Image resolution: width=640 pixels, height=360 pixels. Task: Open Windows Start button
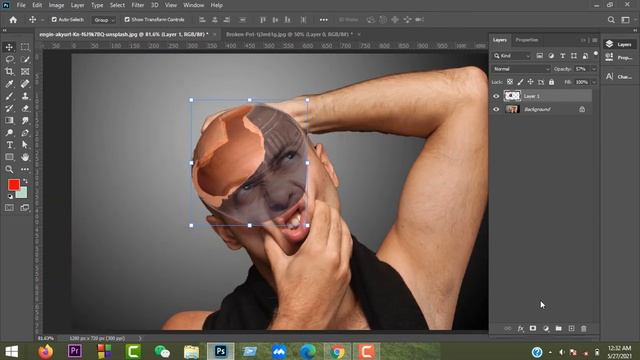(x=11, y=351)
